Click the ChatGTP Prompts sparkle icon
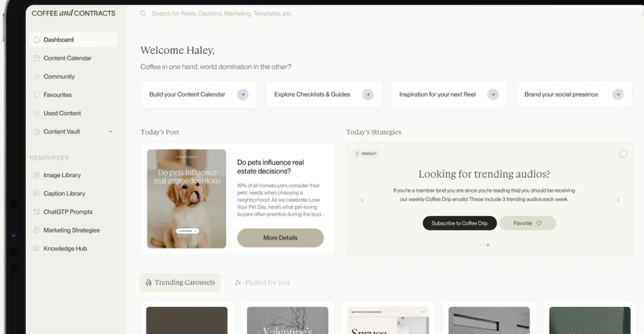644x334 pixels. point(37,212)
